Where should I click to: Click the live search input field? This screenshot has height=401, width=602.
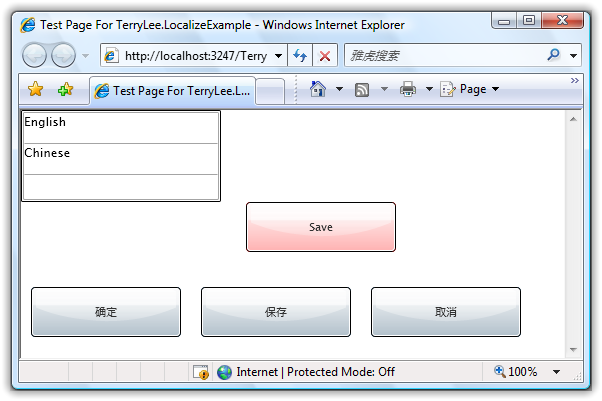click(440, 56)
